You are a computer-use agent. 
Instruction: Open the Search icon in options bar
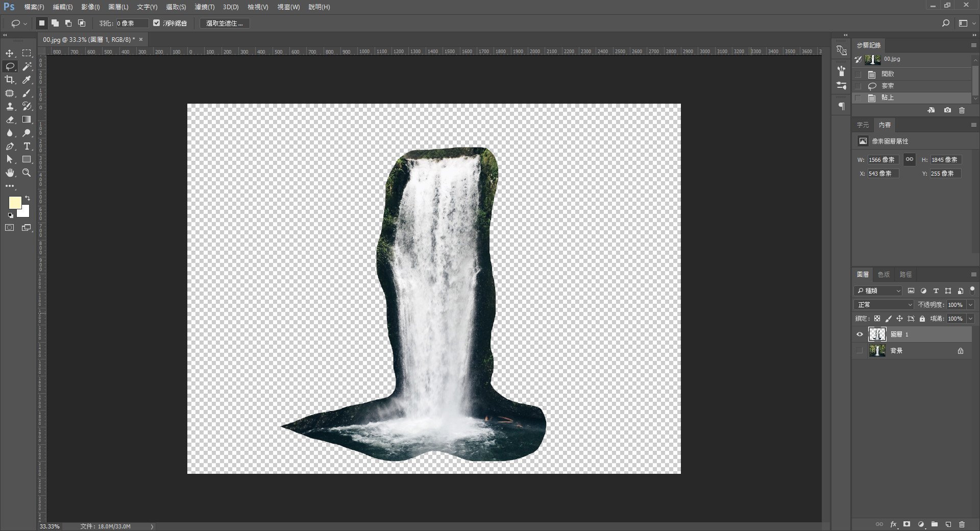coord(946,23)
